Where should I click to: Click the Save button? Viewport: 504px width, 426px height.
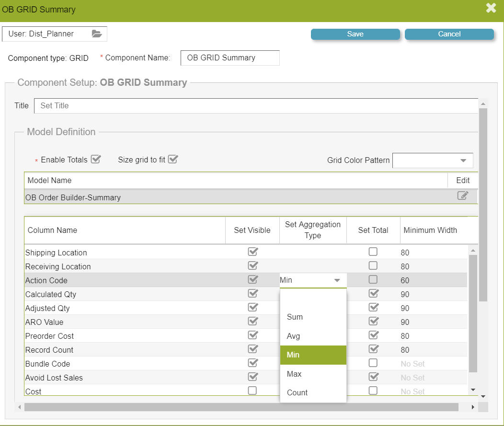click(355, 34)
